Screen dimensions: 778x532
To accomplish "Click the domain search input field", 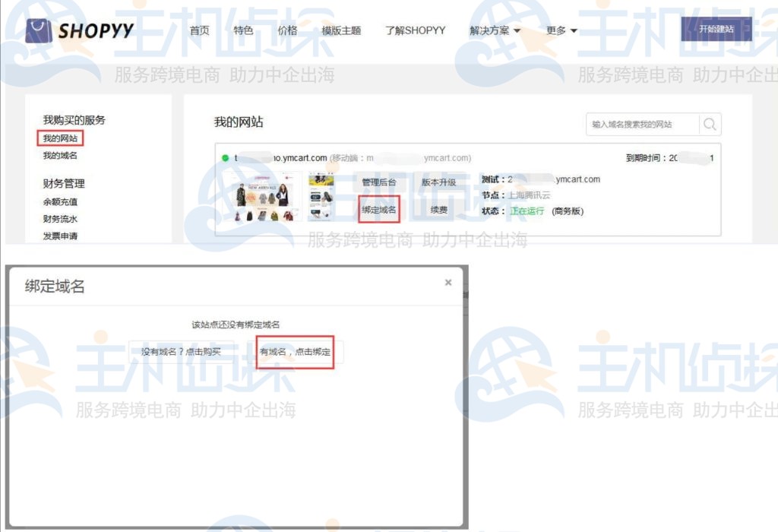I will click(643, 124).
